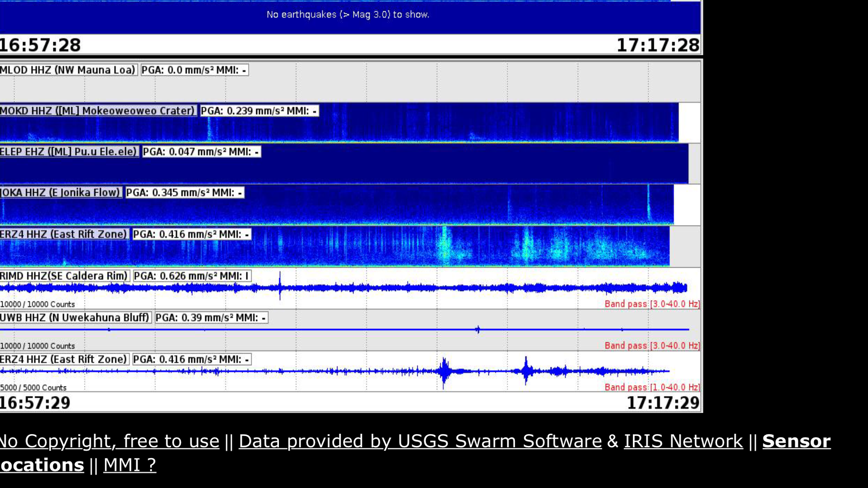Click the MOKD HHZ Mokeoweoweo Crater label
The width and height of the screenshot is (868, 488).
(x=97, y=111)
